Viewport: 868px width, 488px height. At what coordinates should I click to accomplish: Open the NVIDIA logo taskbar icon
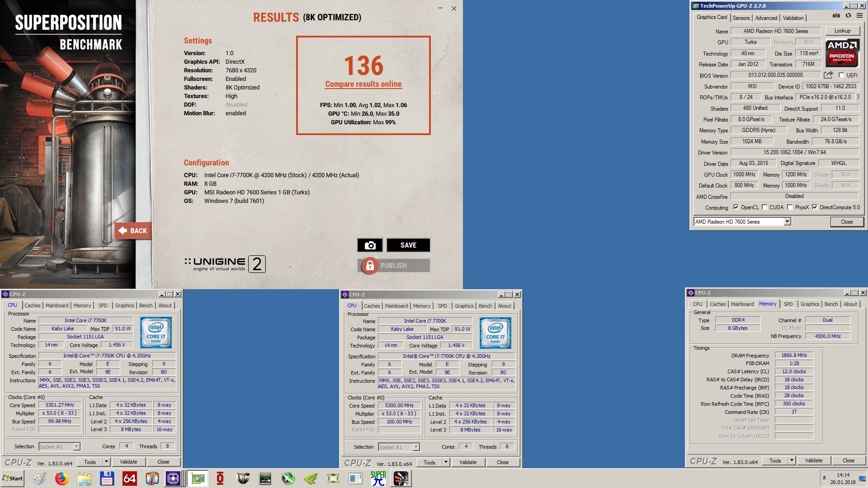coord(311,479)
